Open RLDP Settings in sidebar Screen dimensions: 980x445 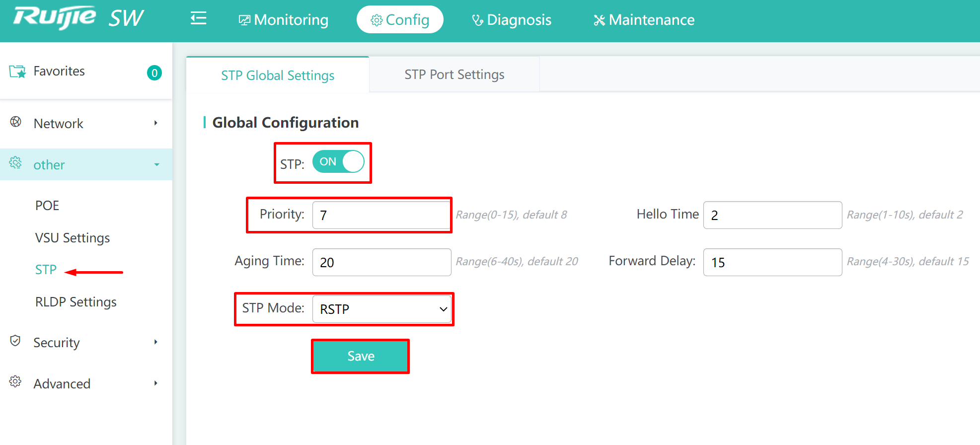[x=76, y=302]
